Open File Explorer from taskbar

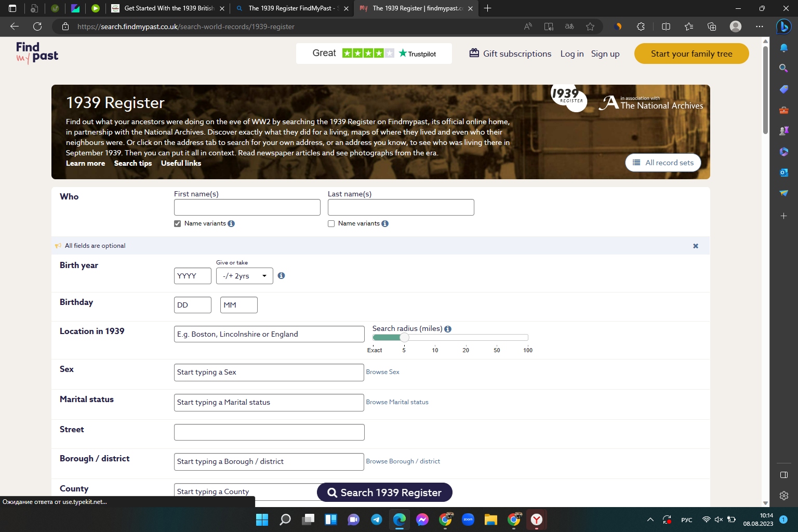point(491,520)
